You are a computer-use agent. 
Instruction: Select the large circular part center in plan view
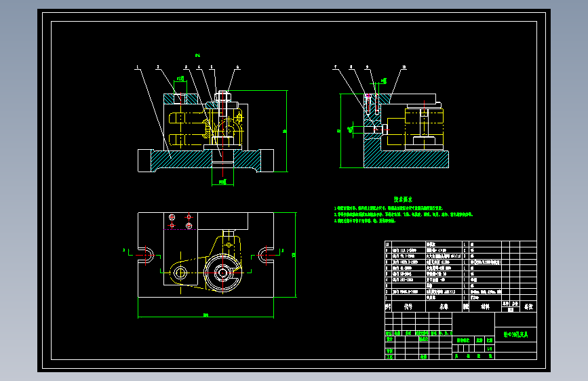(x=222, y=273)
